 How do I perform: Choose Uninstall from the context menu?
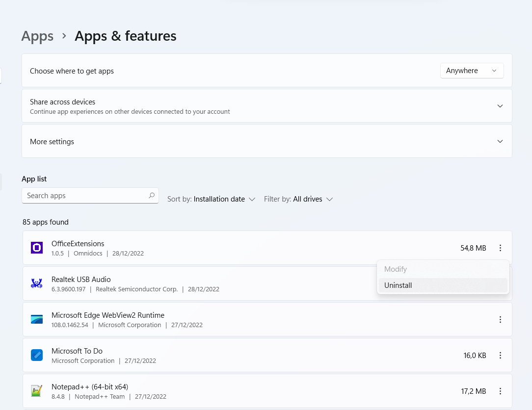(x=443, y=285)
